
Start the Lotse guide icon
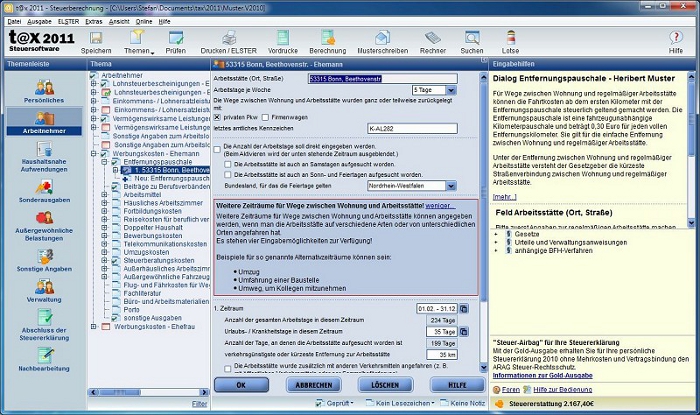tap(510, 38)
